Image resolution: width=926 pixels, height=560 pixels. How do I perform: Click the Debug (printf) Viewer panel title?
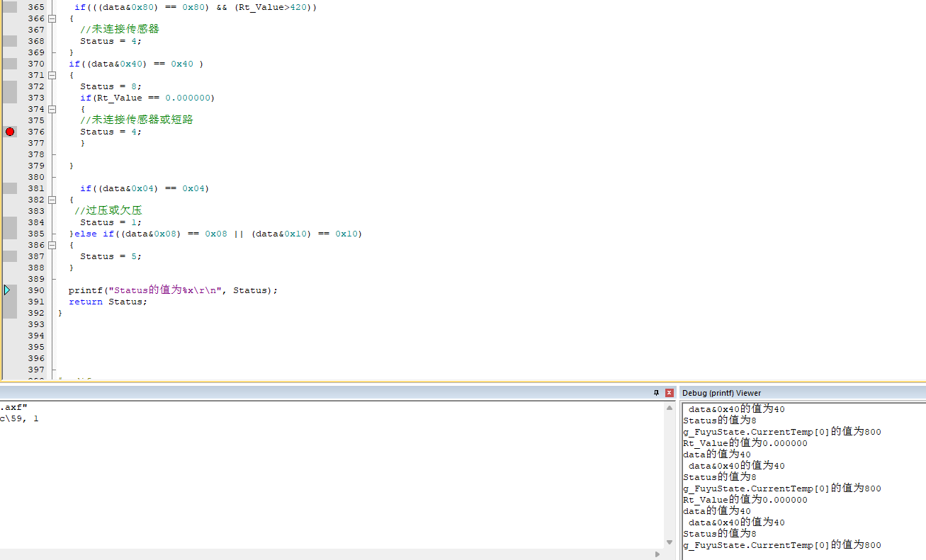point(722,393)
